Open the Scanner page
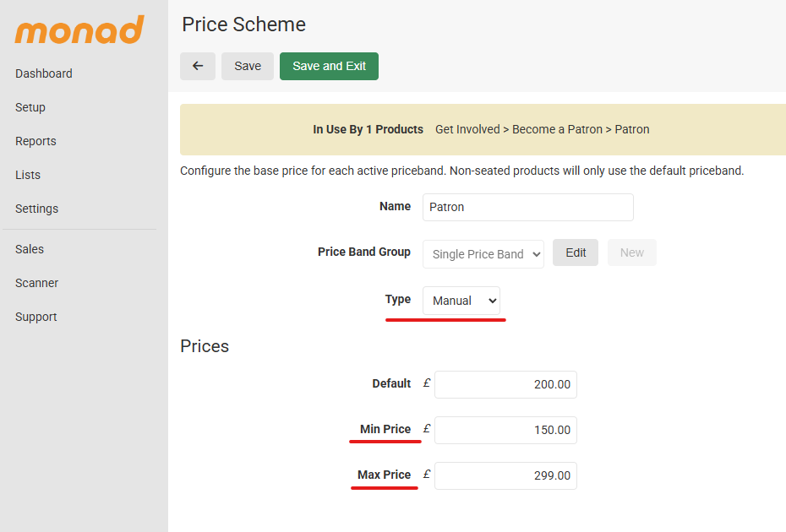Screen dimensions: 786x532 [x=37, y=283]
